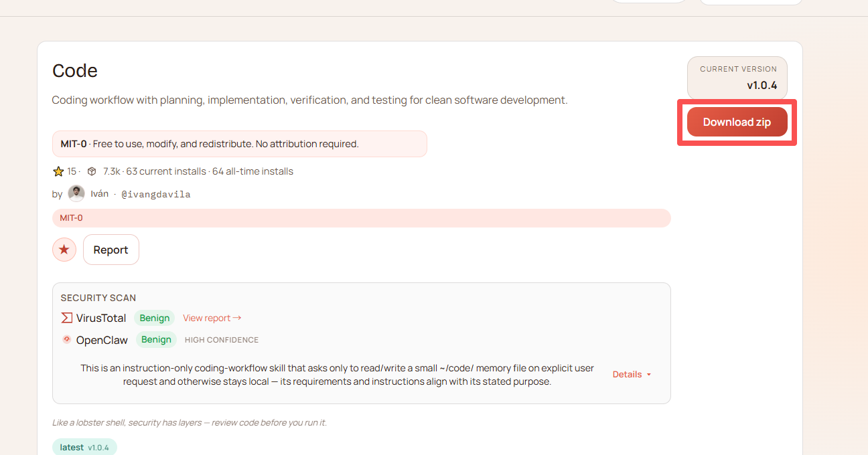The image size is (868, 455).
Task: Click the yellow star rating icon
Action: coord(58,171)
